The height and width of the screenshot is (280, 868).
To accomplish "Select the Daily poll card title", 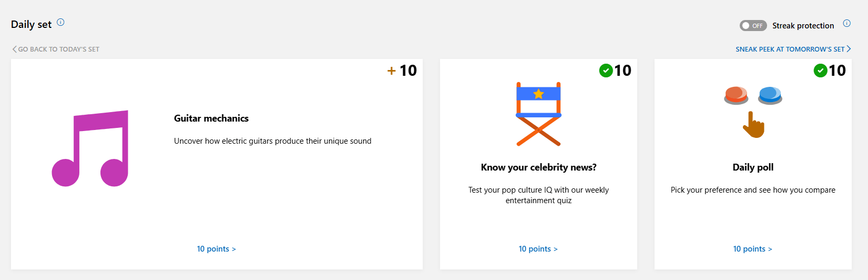I will coord(753,167).
